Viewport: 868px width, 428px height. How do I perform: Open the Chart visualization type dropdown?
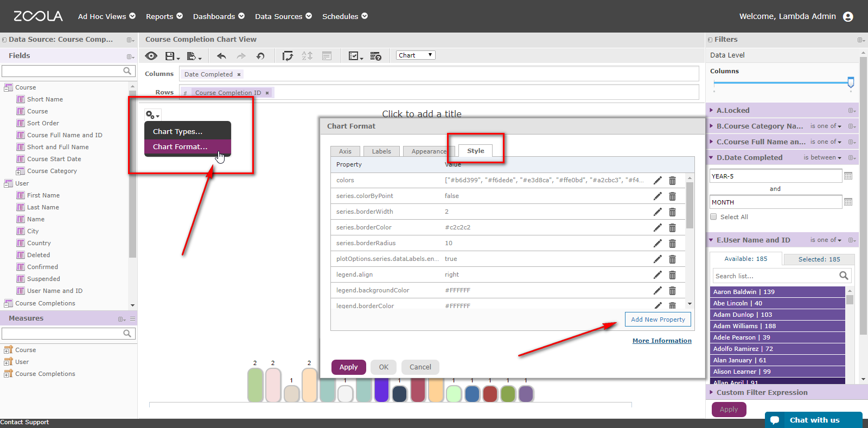click(415, 55)
